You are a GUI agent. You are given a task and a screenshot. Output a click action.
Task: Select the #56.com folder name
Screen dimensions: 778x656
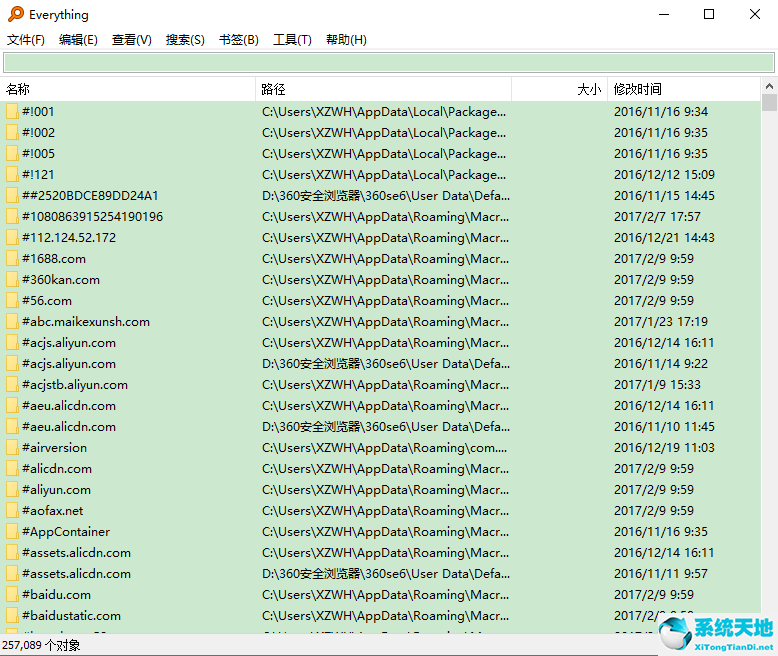(47, 301)
